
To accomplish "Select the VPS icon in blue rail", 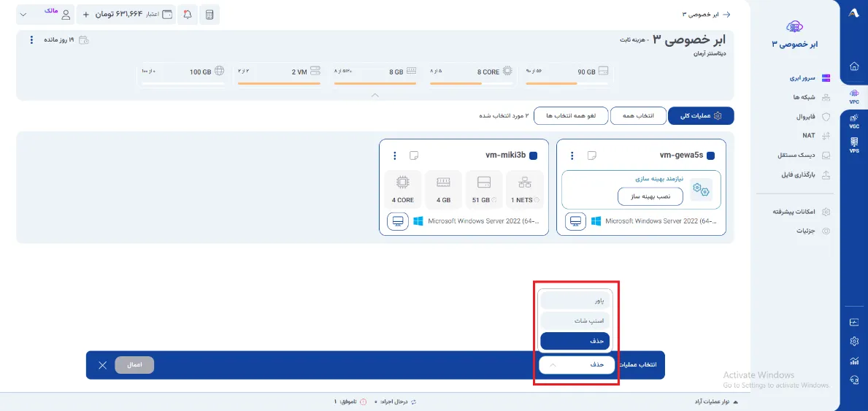I will coord(853,145).
